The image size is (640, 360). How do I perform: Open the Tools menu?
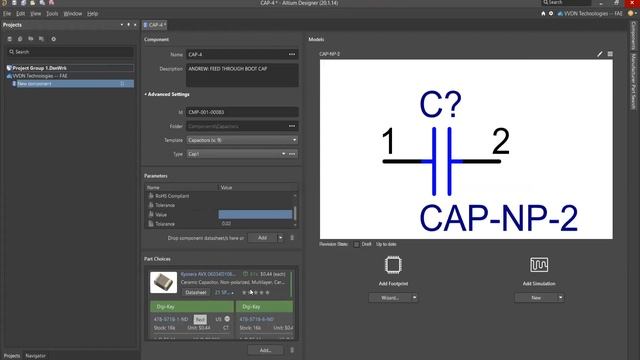point(52,13)
